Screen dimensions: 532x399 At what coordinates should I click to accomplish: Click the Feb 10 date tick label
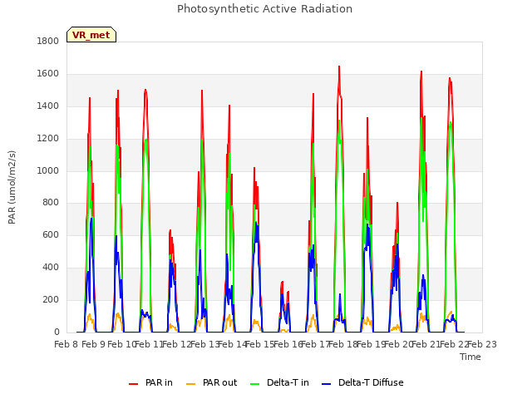(121, 344)
